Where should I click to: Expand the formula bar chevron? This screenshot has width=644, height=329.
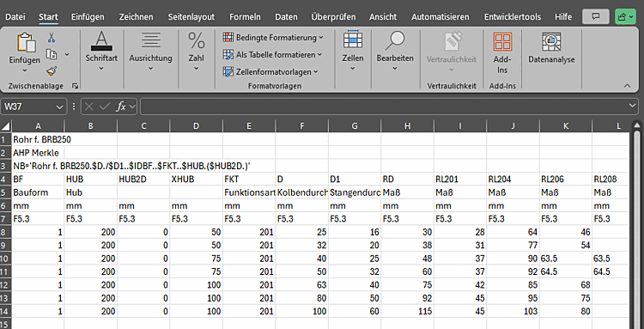[633, 106]
